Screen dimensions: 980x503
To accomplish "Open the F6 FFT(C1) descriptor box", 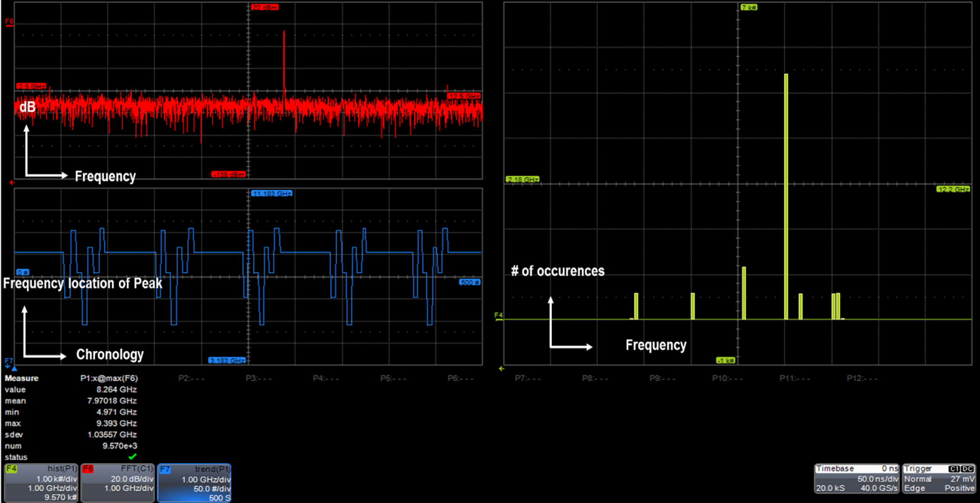I will pos(117,483).
